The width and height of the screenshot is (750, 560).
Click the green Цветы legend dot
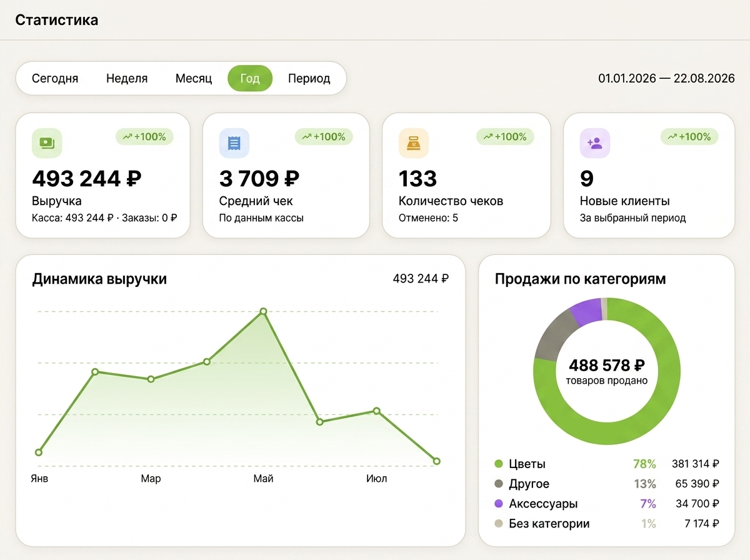(x=499, y=464)
